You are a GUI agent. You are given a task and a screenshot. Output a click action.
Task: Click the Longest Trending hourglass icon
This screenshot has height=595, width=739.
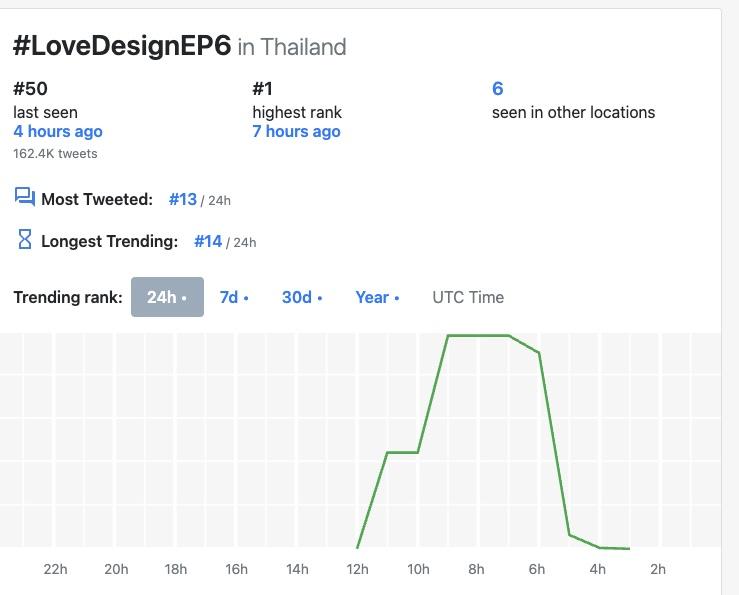tap(25, 240)
